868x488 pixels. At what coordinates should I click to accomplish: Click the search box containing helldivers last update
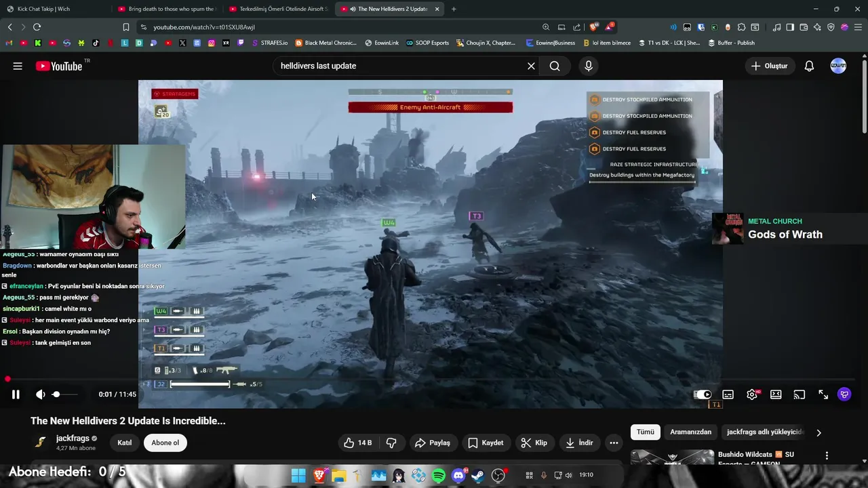pyautogui.click(x=400, y=66)
